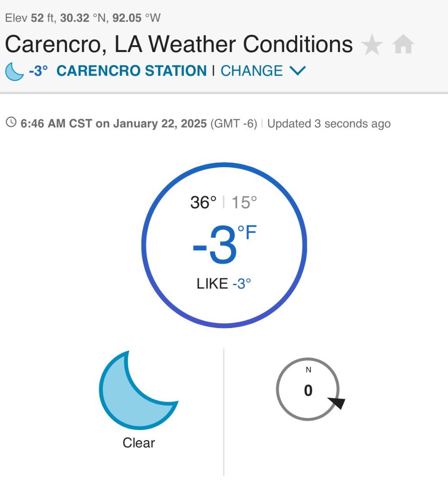Click the black wind direction arrow
The width and height of the screenshot is (448, 488).
coord(337,402)
